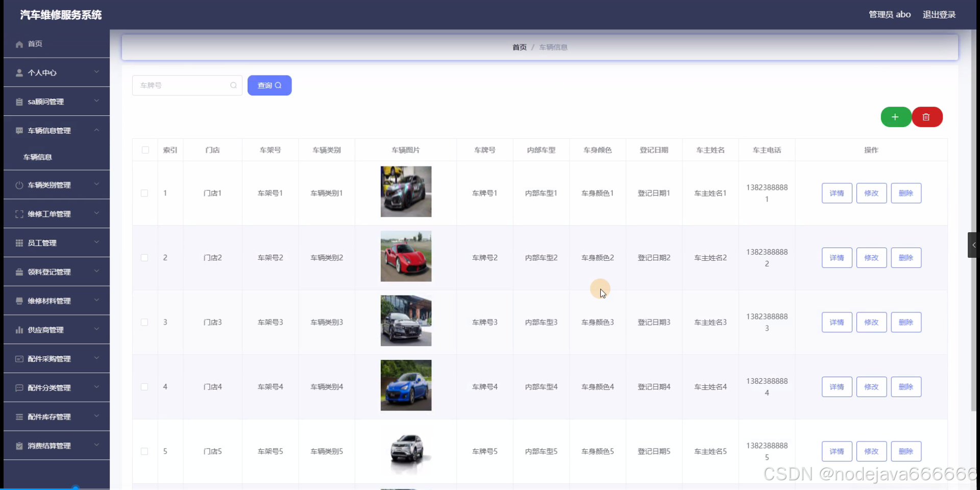Viewport: 980px width, 490px height.
Task: Click the 首页 breadcrumb link
Action: (x=520, y=47)
